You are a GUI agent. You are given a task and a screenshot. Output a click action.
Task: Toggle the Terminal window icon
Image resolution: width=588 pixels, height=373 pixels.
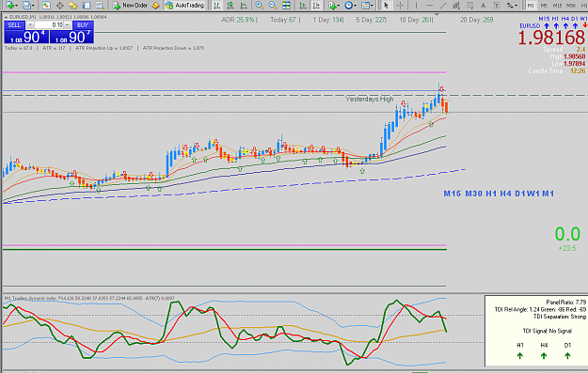(87, 6)
